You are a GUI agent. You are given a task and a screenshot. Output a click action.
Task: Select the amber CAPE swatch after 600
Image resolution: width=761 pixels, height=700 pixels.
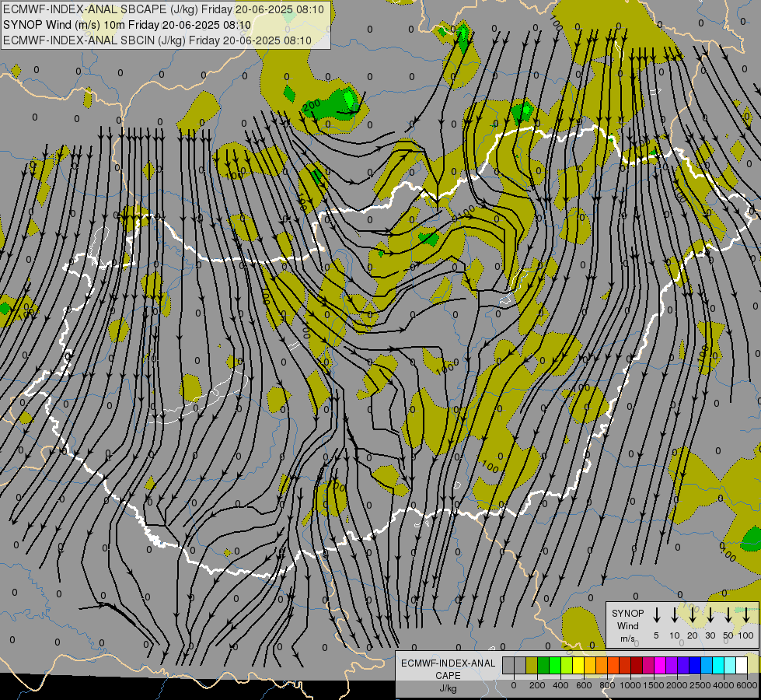coord(590,665)
